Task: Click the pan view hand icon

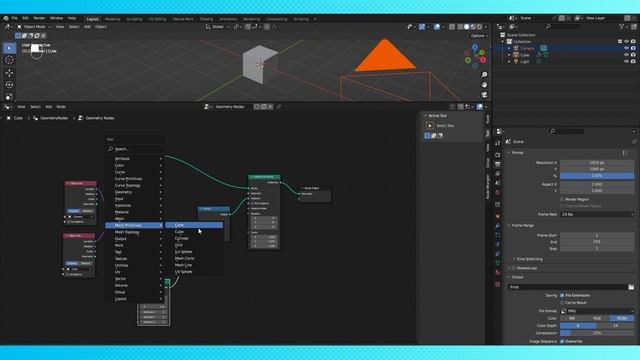Action: [484, 84]
